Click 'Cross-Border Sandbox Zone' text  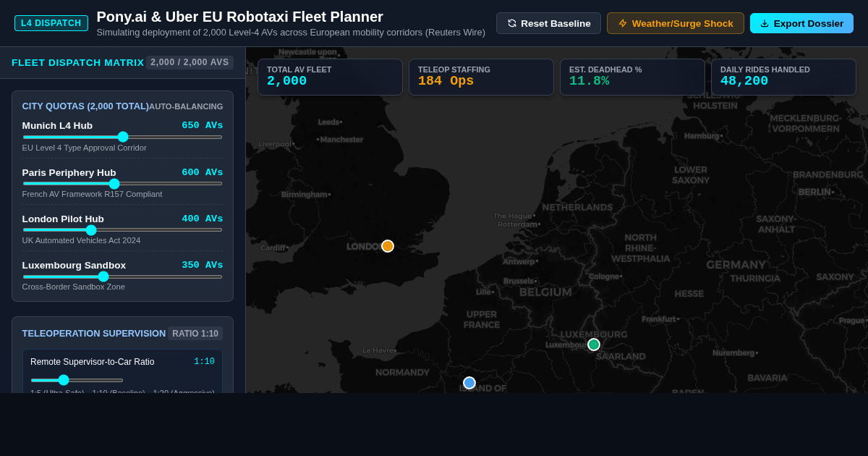[73, 287]
